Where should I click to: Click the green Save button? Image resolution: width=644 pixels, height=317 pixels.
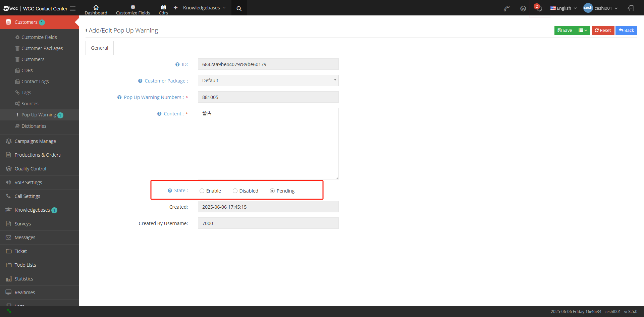(x=565, y=31)
